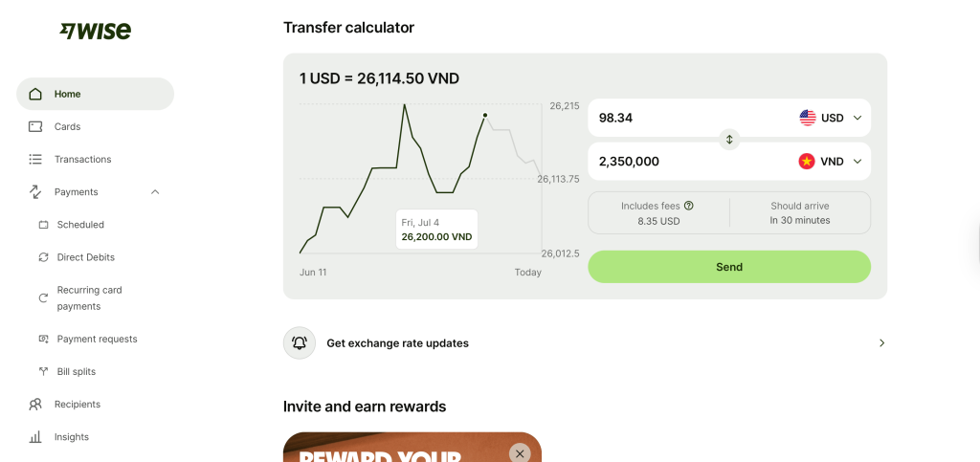Open Payment requests in sidebar
Screen dimensions: 980x462
click(x=97, y=339)
